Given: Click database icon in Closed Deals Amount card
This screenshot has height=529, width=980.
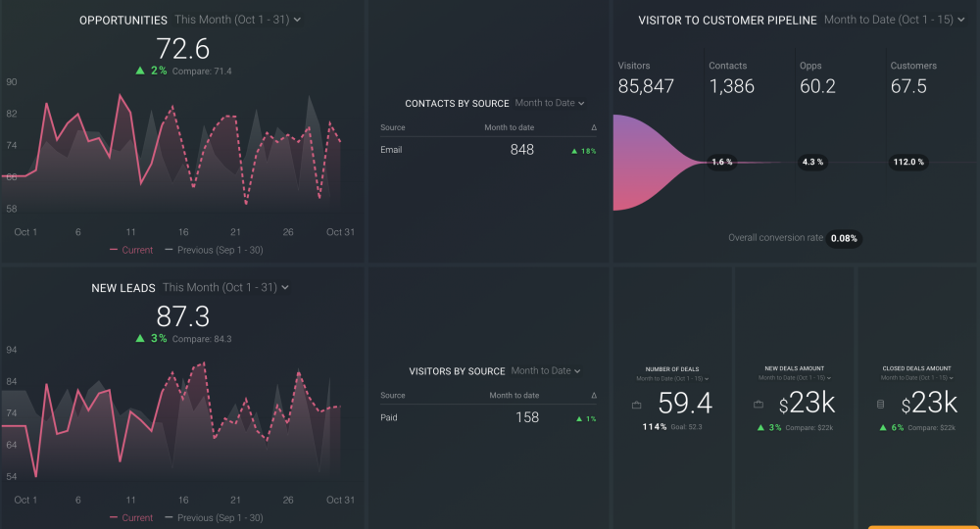Looking at the screenshot, I should point(879,405).
